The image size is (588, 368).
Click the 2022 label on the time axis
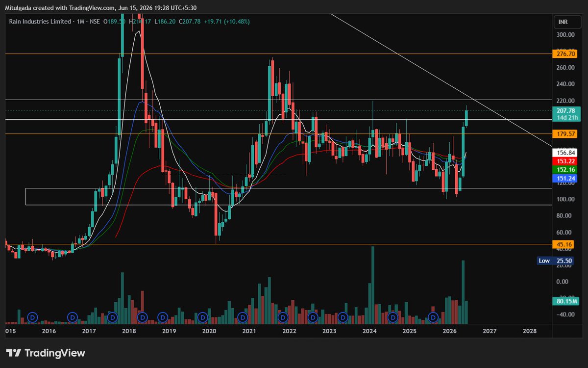pos(289,331)
